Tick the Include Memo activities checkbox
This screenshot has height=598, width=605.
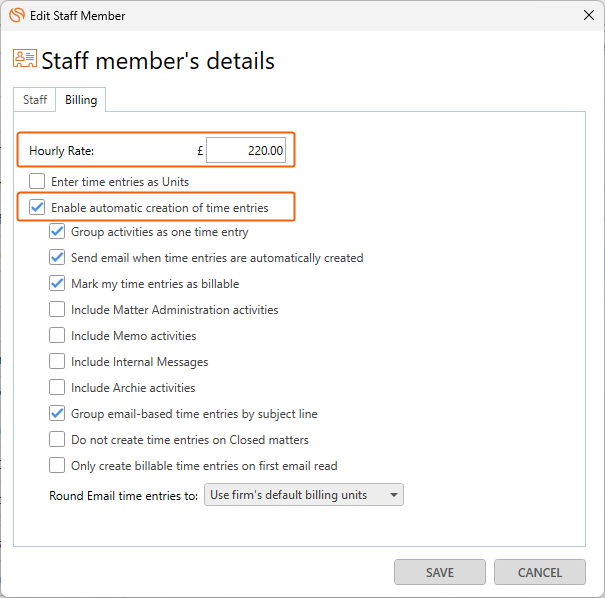pyautogui.click(x=57, y=335)
